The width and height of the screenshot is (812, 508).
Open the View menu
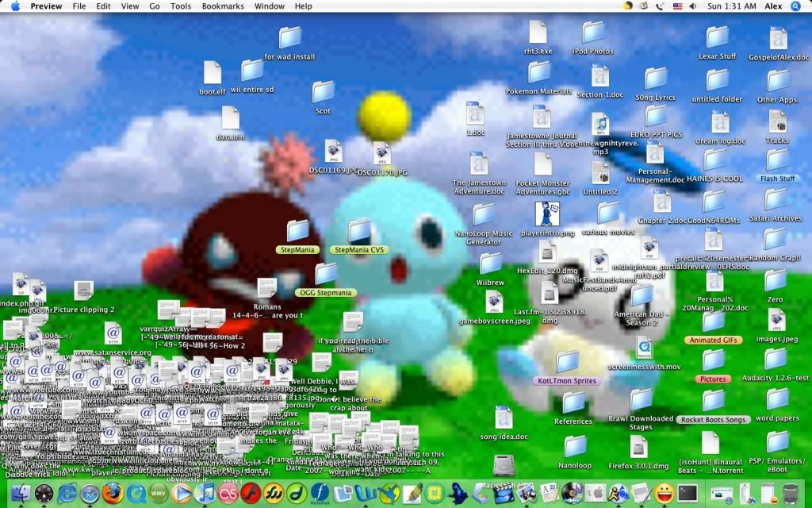click(x=129, y=6)
